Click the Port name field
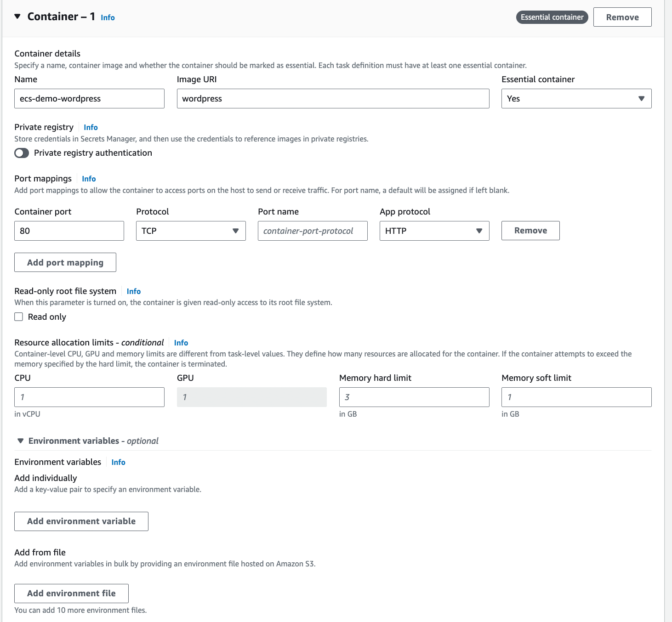Screen dimensions: 672x622 click(x=313, y=231)
